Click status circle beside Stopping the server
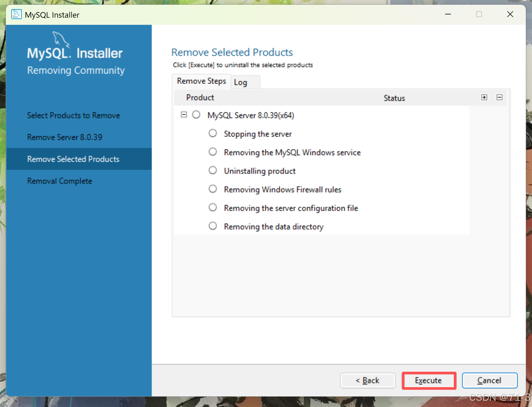The width and height of the screenshot is (532, 407). coord(213,133)
